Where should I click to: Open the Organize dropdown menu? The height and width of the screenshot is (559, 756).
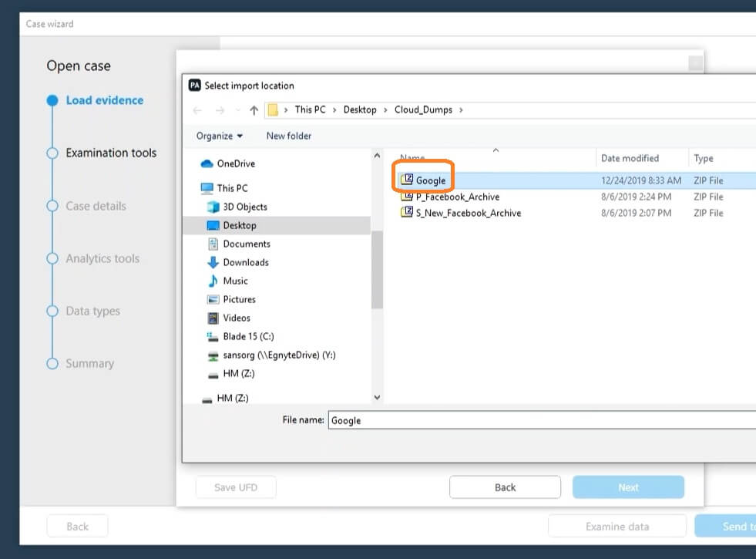[x=219, y=136]
